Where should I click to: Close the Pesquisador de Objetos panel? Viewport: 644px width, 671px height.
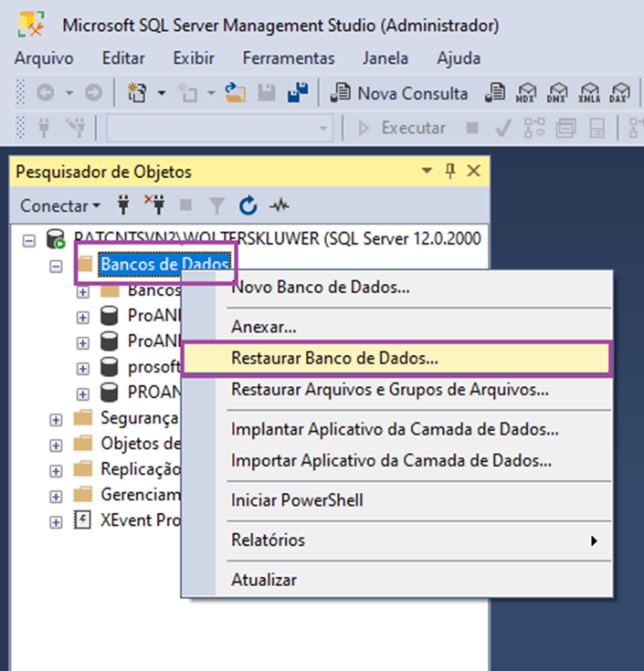coord(474,172)
